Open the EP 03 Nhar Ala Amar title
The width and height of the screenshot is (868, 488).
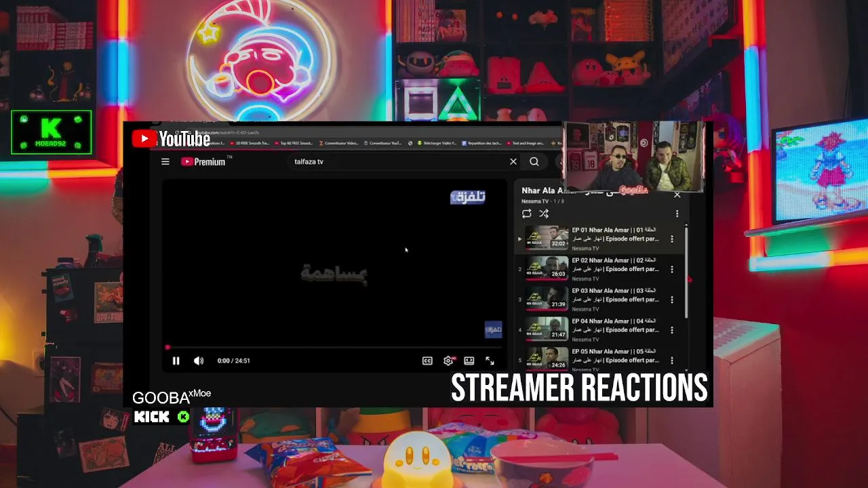click(x=615, y=295)
